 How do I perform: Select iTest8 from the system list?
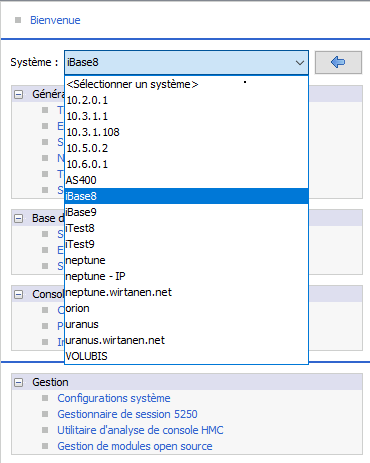coord(186,228)
